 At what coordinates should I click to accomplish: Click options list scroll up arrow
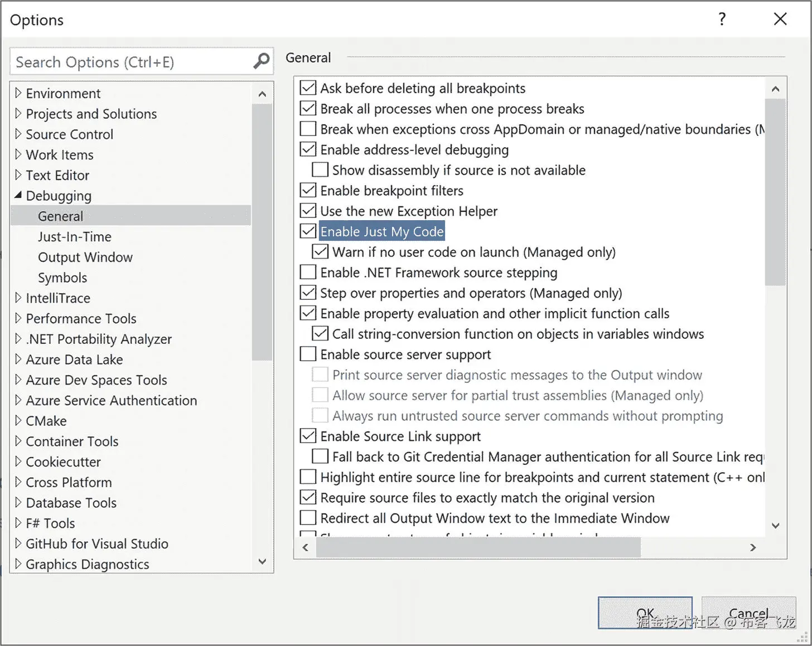(775, 89)
